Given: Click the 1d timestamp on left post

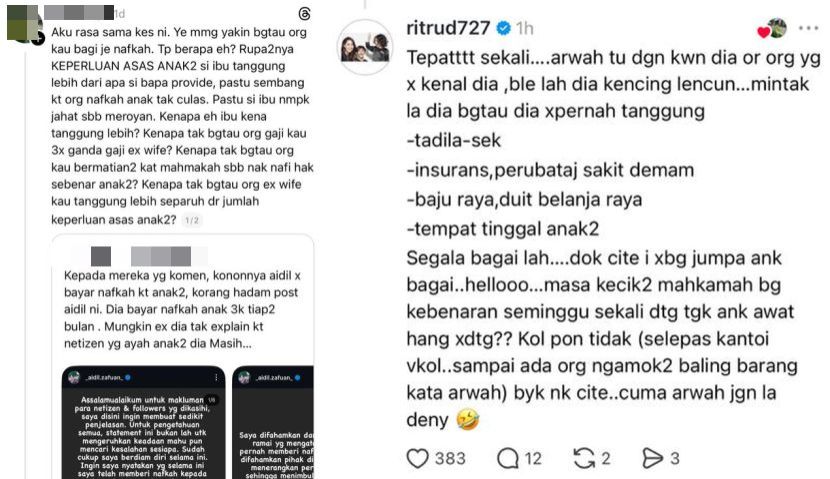Looking at the screenshot, I should [x=120, y=14].
